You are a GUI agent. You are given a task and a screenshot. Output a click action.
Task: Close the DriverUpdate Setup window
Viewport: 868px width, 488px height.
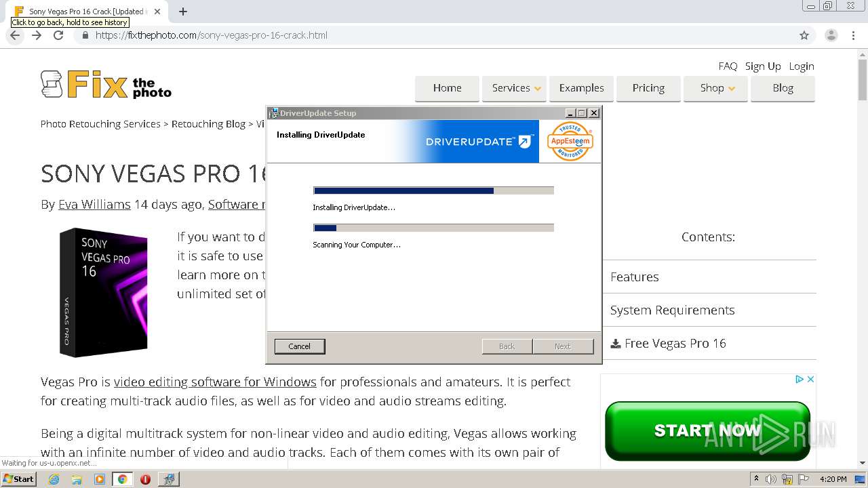pos(594,113)
